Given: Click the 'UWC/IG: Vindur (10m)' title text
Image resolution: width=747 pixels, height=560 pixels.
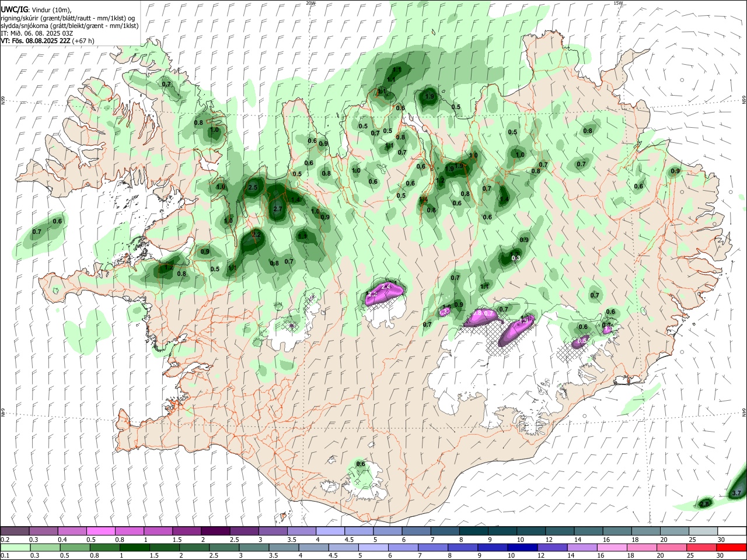Looking at the screenshot, I should pyautogui.click(x=36, y=9).
